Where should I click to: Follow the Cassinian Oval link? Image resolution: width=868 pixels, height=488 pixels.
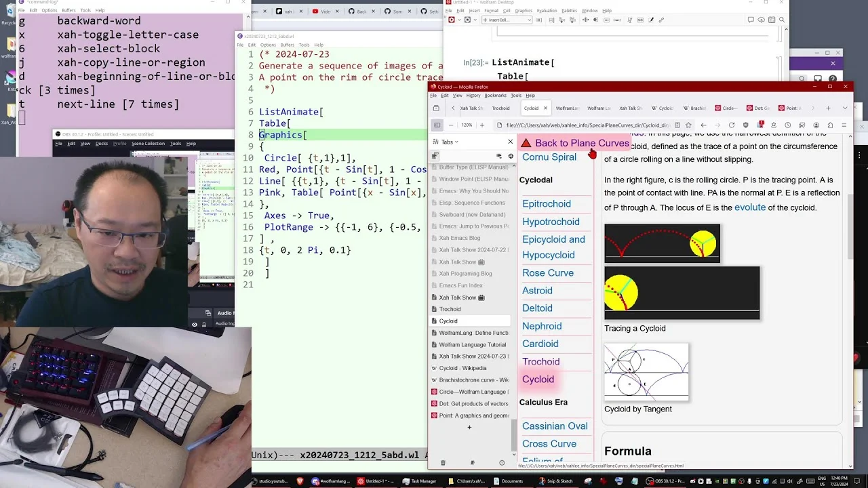[555, 426]
